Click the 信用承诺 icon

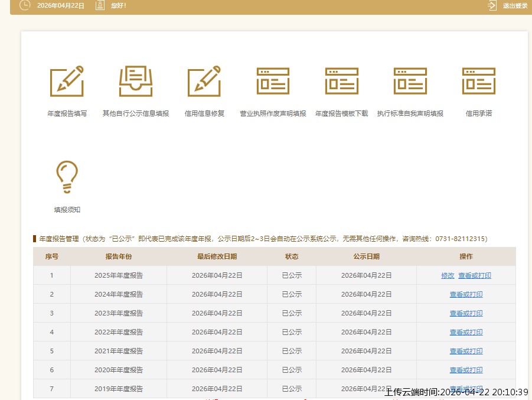[478, 81]
